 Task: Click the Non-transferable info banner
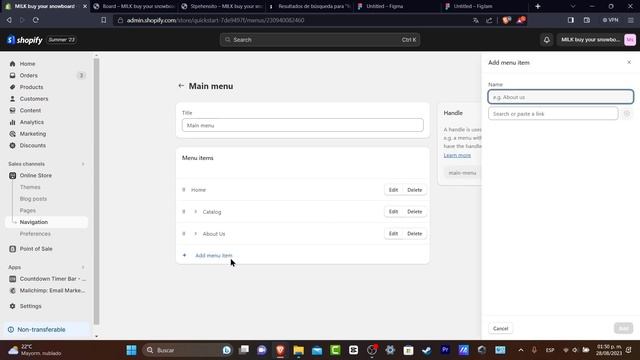[47, 329]
